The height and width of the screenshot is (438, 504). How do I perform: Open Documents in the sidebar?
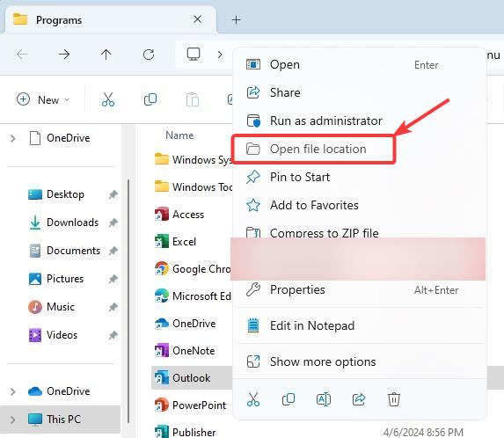click(65, 251)
